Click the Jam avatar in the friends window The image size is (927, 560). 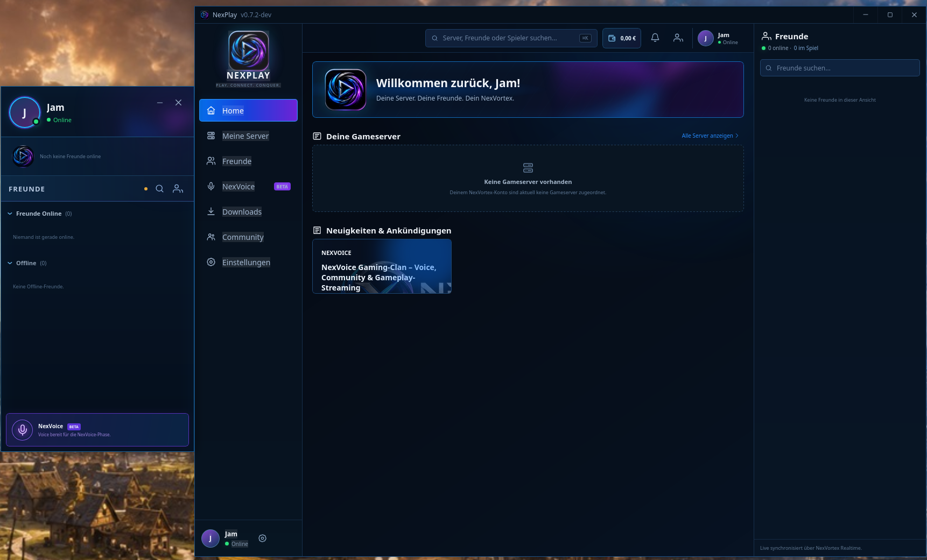[24, 112]
